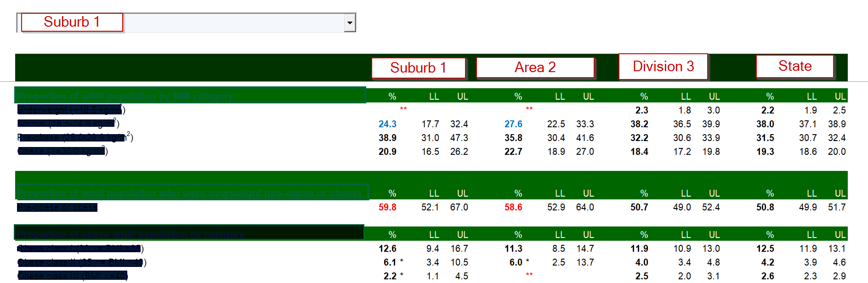Image resolution: width=868 pixels, height=283 pixels.
Task: Select the 35.8 pre-obese cell for Area 2
Action: coord(513,138)
